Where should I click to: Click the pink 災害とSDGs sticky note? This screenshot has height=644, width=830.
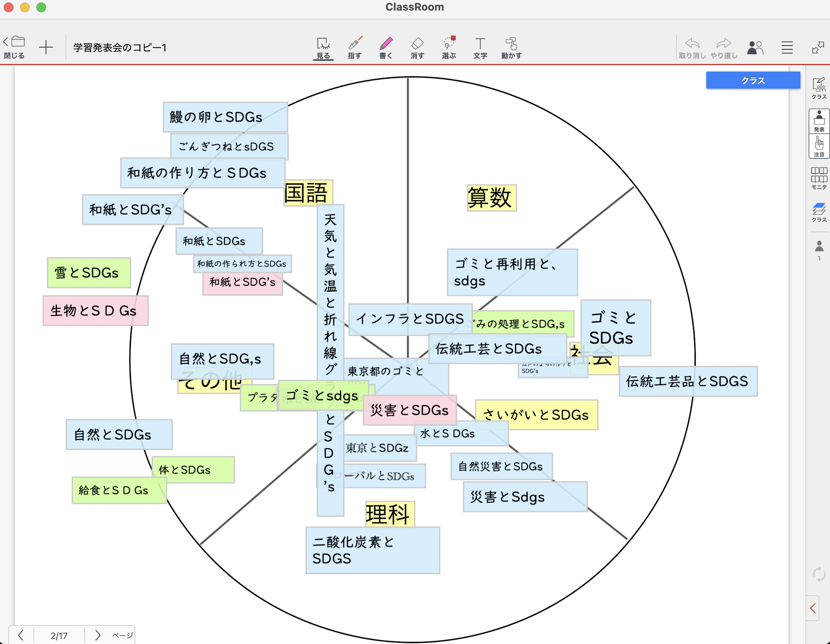tap(409, 410)
